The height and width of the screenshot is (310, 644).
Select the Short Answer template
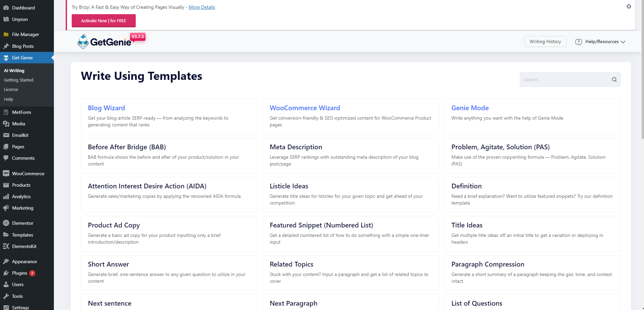point(169,273)
